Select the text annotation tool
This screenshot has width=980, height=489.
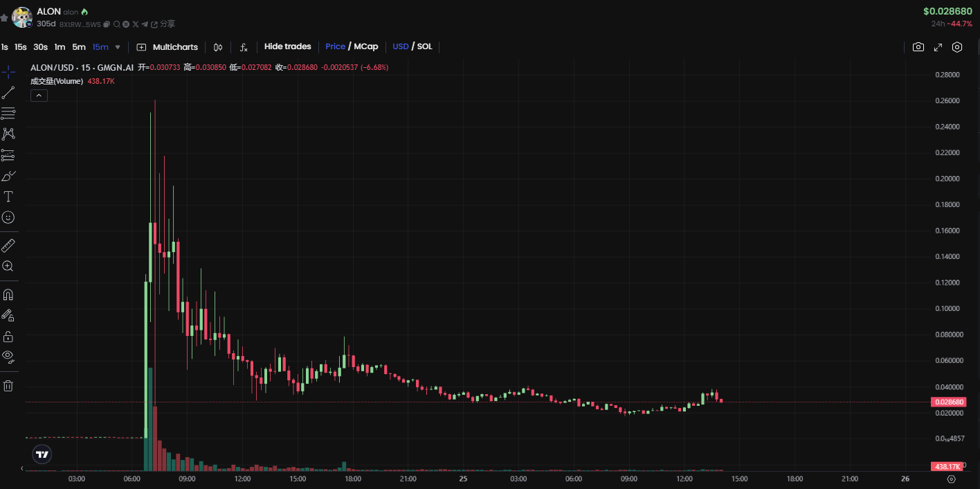(x=8, y=197)
